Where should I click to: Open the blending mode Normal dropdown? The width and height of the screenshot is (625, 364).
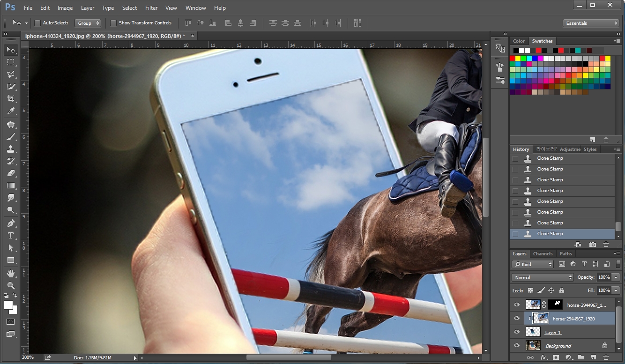coord(542,277)
